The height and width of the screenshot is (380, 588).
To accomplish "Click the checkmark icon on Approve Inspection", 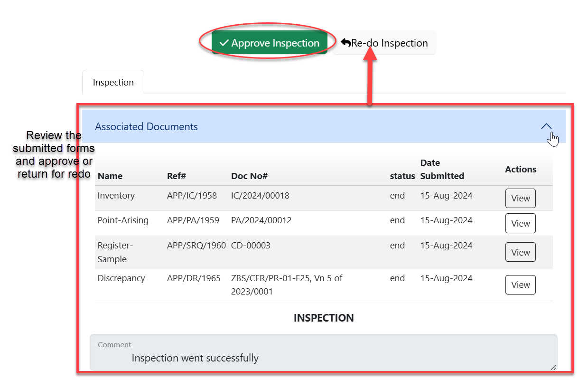I will 224,43.
